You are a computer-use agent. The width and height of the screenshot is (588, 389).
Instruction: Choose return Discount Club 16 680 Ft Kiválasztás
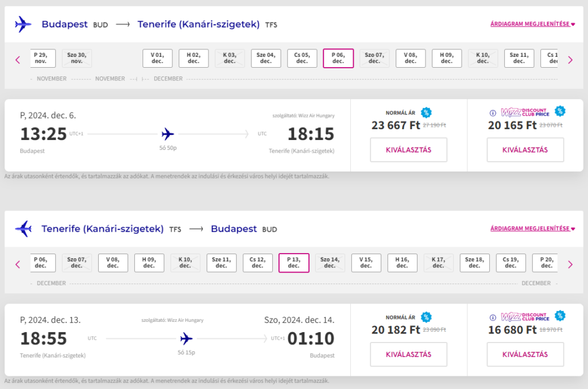pos(525,355)
